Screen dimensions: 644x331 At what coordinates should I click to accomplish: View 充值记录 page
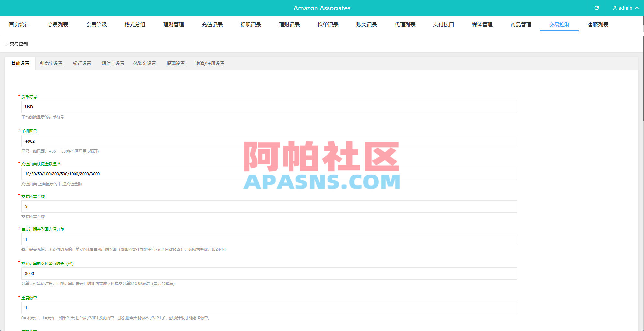click(212, 25)
